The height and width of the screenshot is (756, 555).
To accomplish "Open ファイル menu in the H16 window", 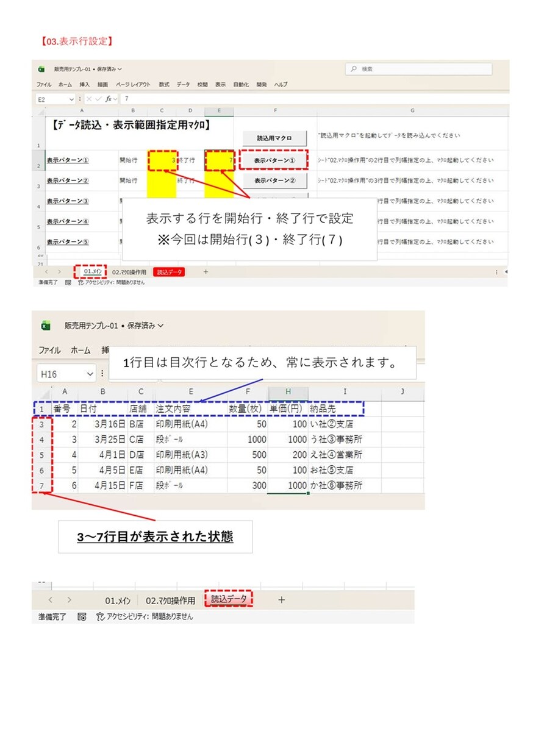I will (x=49, y=351).
